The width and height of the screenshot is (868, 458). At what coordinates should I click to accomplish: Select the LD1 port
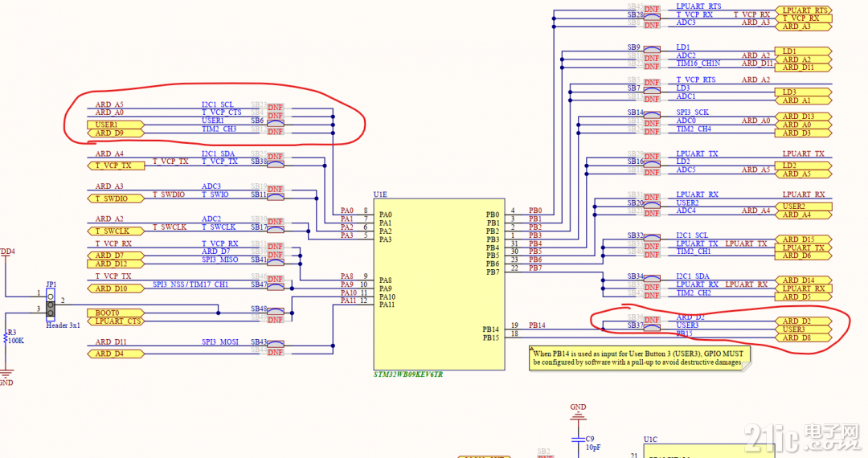click(804, 51)
